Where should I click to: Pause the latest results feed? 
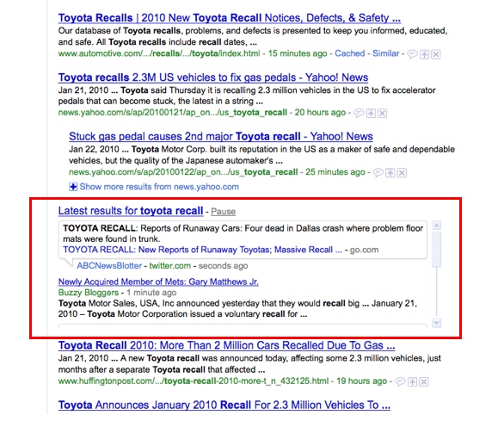[x=223, y=212]
